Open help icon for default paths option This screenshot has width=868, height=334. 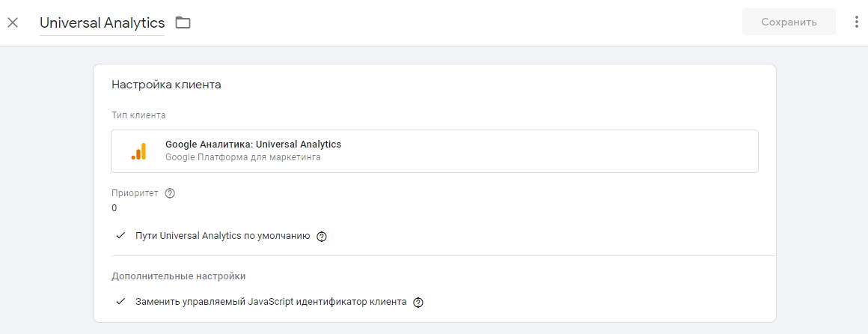tap(322, 237)
